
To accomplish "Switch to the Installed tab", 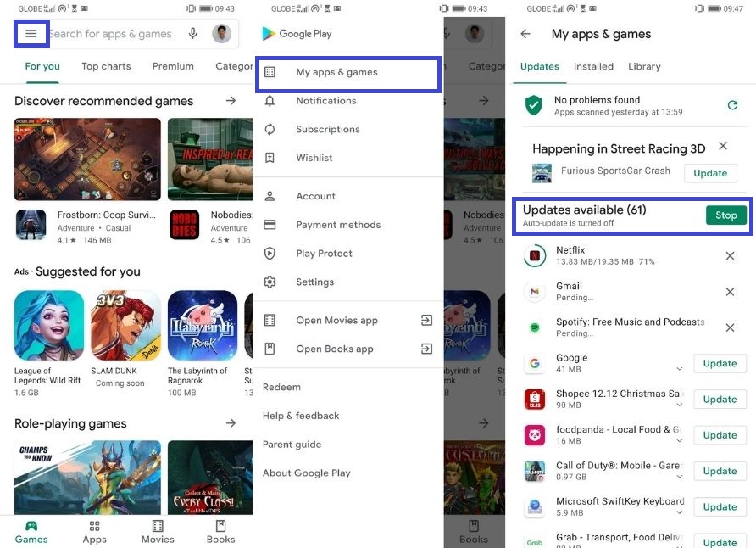I will 593,66.
